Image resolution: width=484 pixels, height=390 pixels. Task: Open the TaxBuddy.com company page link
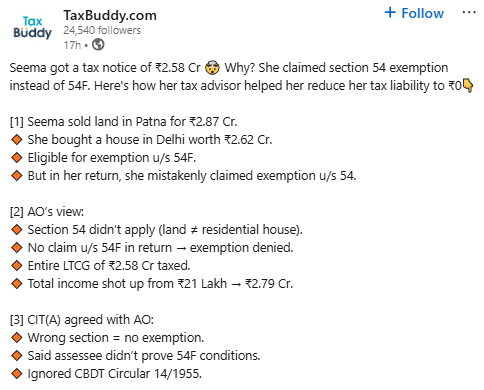[110, 15]
